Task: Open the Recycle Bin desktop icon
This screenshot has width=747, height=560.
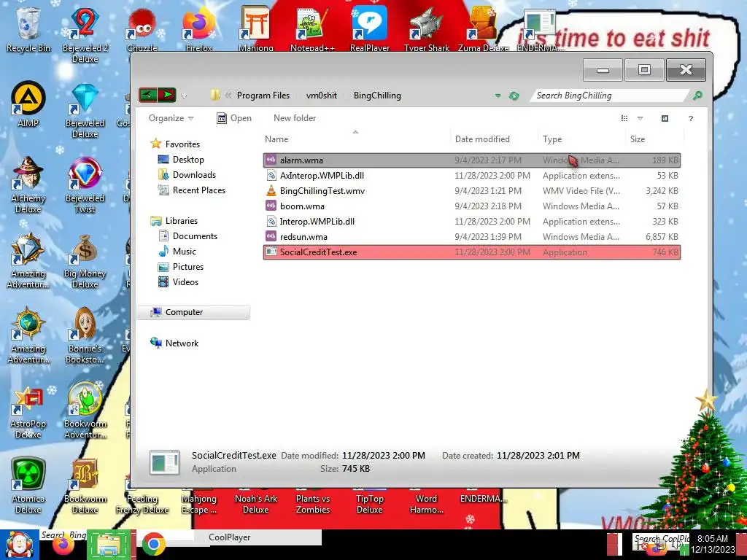Action: pyautogui.click(x=28, y=29)
